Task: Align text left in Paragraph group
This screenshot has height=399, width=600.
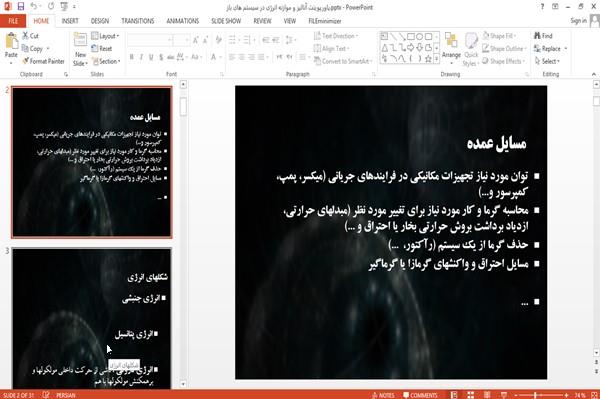Action: (232, 57)
